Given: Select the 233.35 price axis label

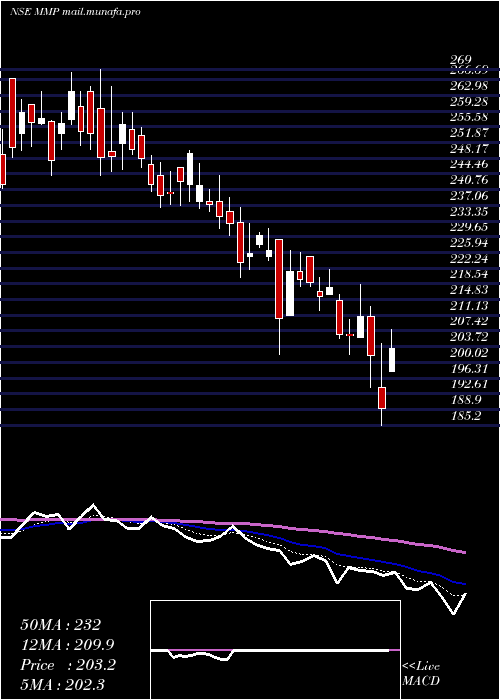Looking at the screenshot, I should (469, 211).
